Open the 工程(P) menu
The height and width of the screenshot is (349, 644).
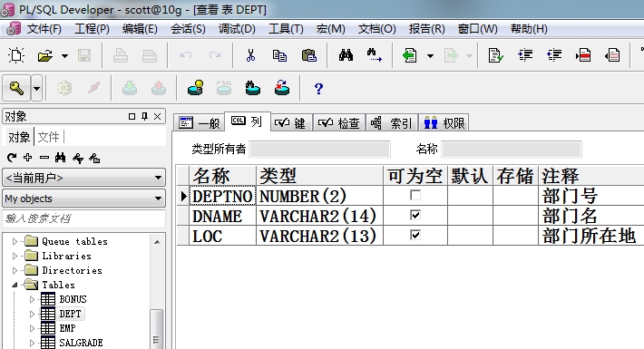point(92,29)
